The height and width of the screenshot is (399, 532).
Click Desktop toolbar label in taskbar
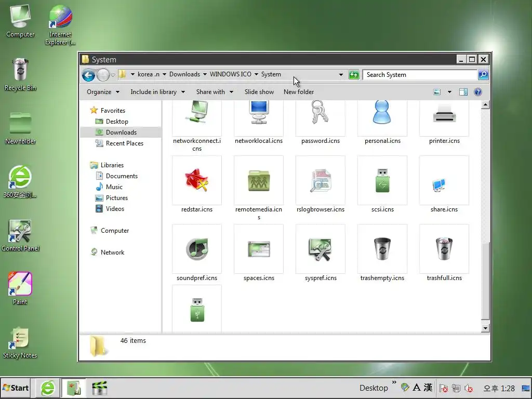pyautogui.click(x=374, y=388)
